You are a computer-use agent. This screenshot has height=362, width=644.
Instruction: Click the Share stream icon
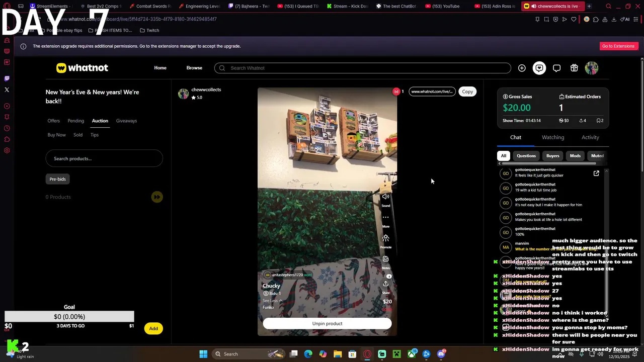click(x=386, y=284)
